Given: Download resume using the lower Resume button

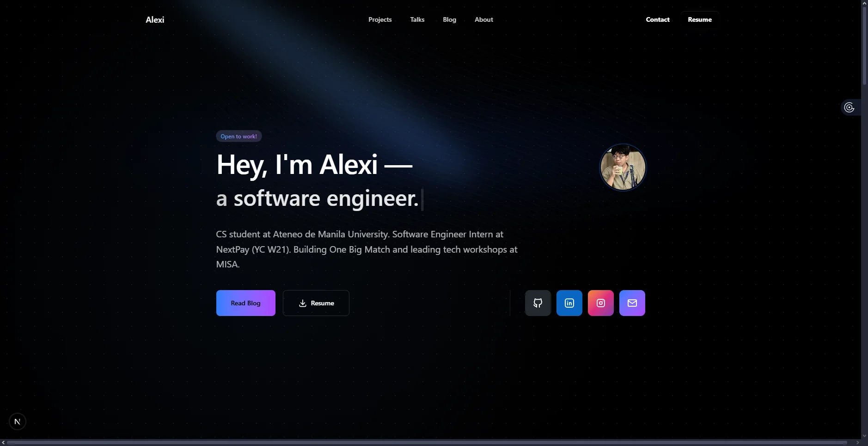Looking at the screenshot, I should tap(316, 303).
